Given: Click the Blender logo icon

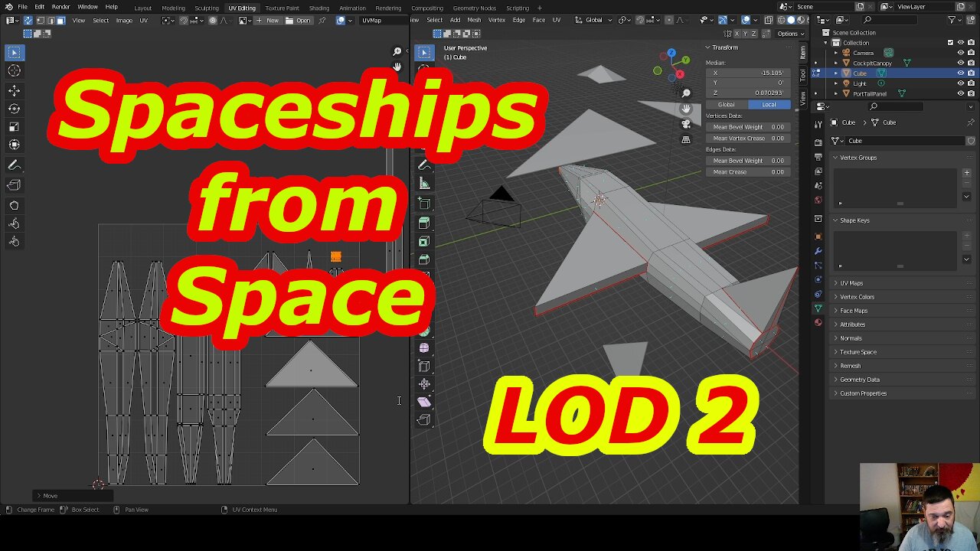Looking at the screenshot, I should (x=8, y=7).
